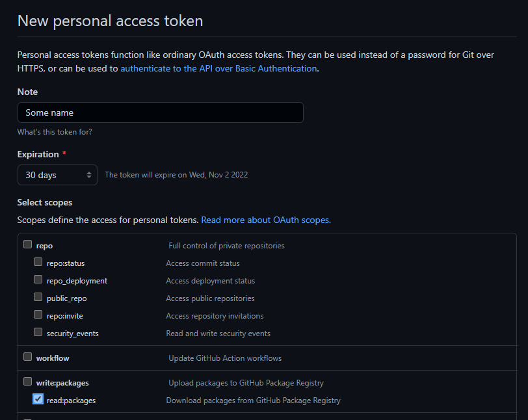Screen dimensions: 528x420
Task: Enable the repo:invite checkbox
Action: [x=38, y=314]
